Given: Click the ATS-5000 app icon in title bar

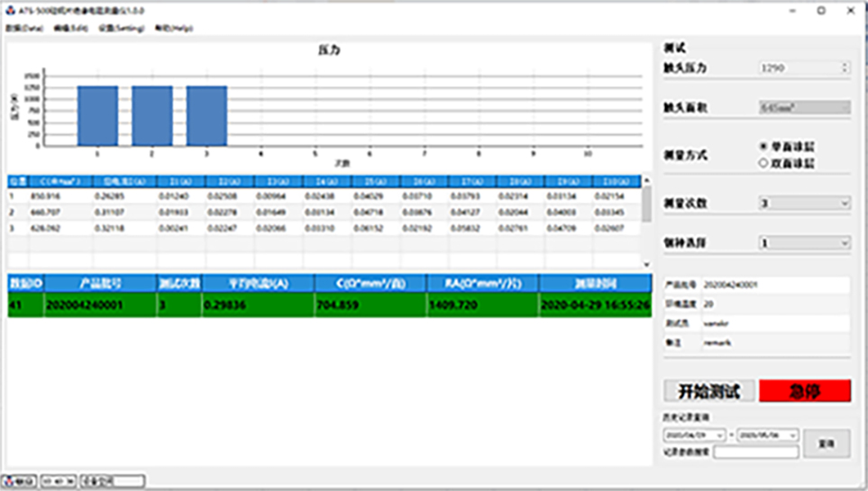Looking at the screenshot, I should (10, 10).
